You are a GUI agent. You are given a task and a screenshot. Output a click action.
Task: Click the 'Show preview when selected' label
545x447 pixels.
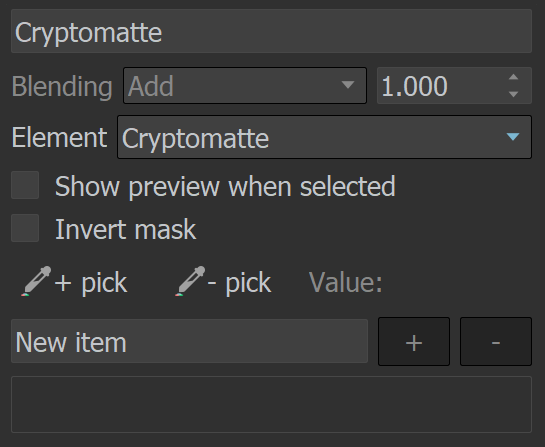pyautogui.click(x=225, y=187)
